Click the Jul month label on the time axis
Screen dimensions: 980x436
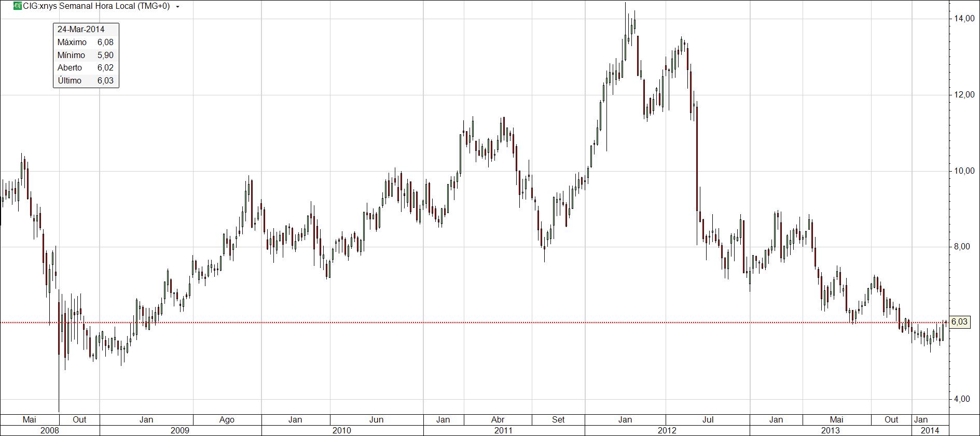coord(708,419)
